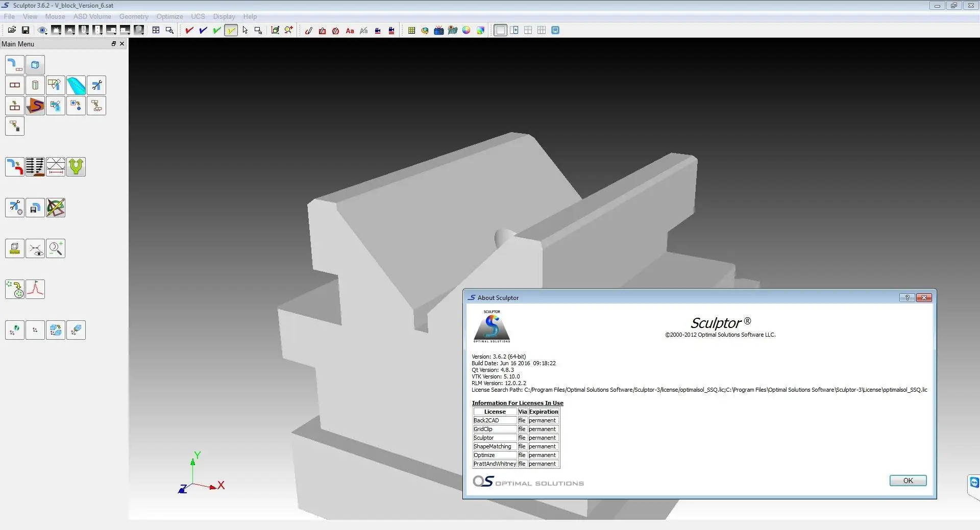This screenshot has height=530, width=980.
Task: Click the TeamViewer tab on right edge
Action: click(974, 483)
